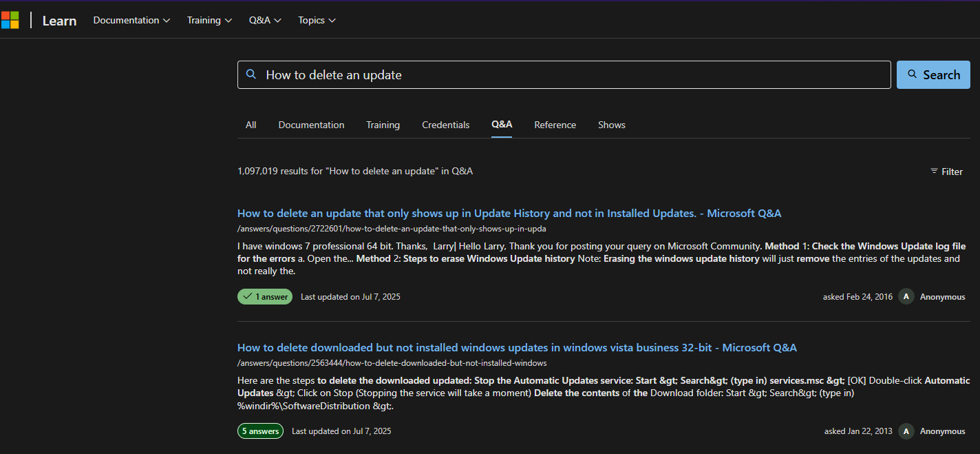Click the URL path /answers/questions/2563444
980x454 pixels.
392,363
